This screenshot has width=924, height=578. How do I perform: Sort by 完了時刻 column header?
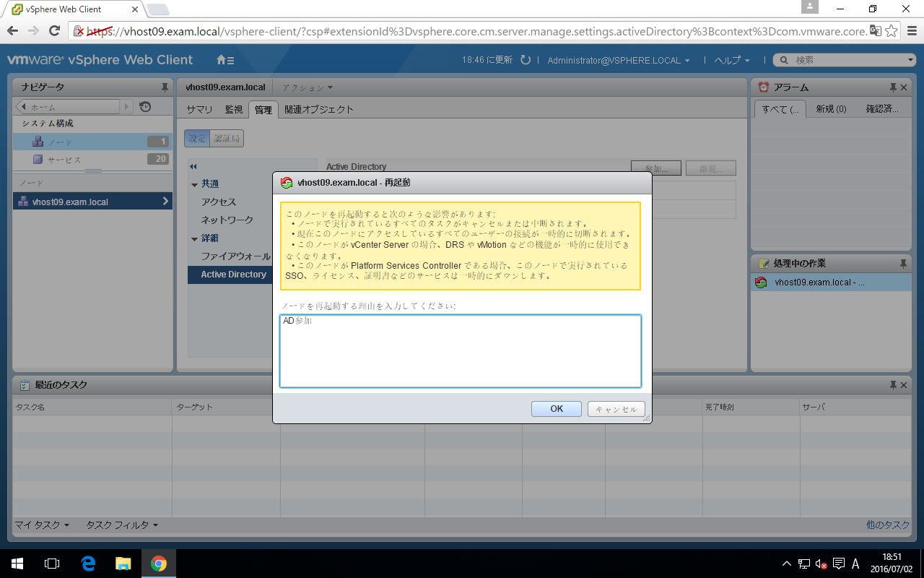[x=751, y=407]
